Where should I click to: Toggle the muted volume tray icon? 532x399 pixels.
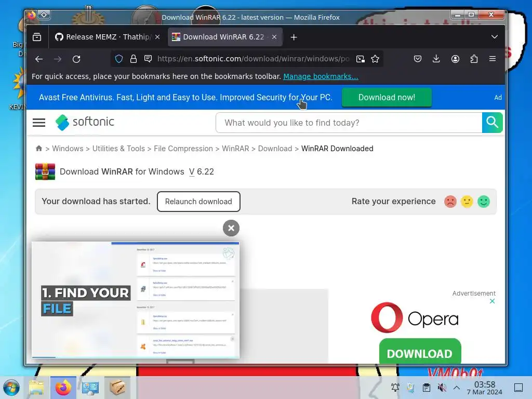pos(442,388)
